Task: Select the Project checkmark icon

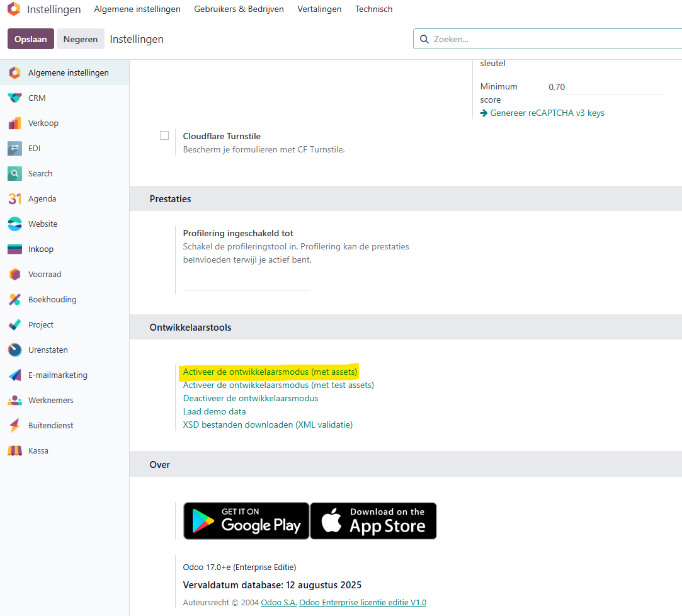Action: [14, 325]
